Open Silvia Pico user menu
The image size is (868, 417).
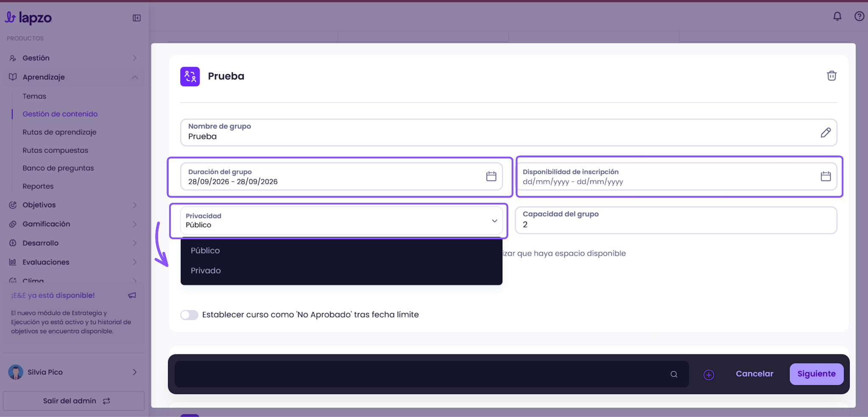(74, 372)
